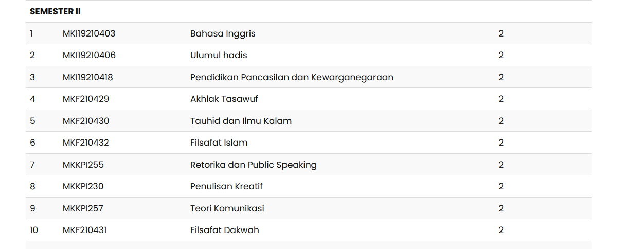Screen dimensions: 644x249
Task: Click course code MKF210432
Action: pyautogui.click(x=86, y=143)
